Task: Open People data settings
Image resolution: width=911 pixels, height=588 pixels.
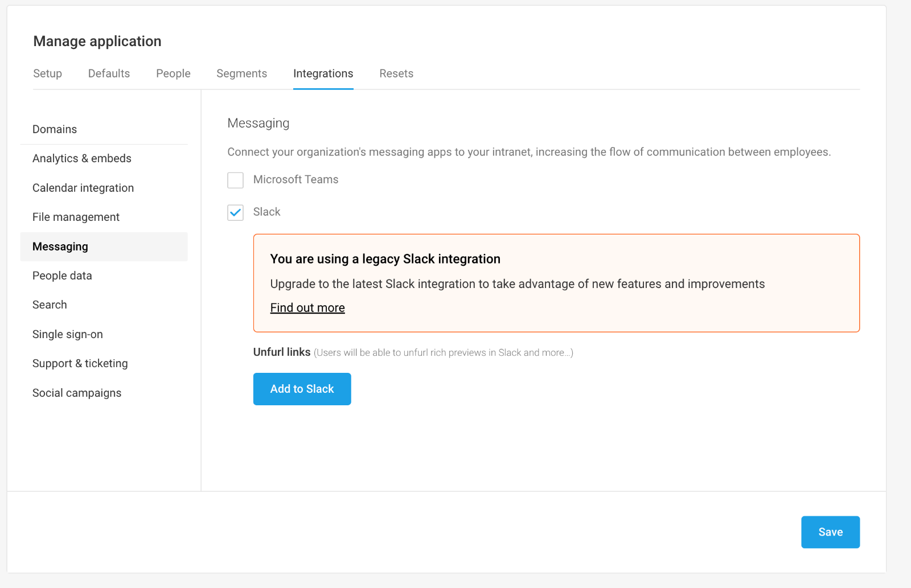Action: [104, 276]
